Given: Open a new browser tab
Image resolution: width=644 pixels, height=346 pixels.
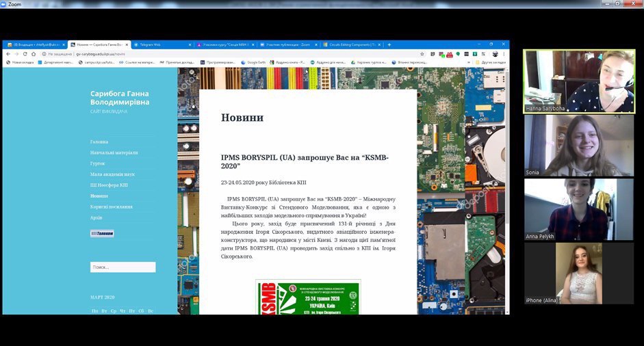Looking at the screenshot, I should (x=389, y=44).
